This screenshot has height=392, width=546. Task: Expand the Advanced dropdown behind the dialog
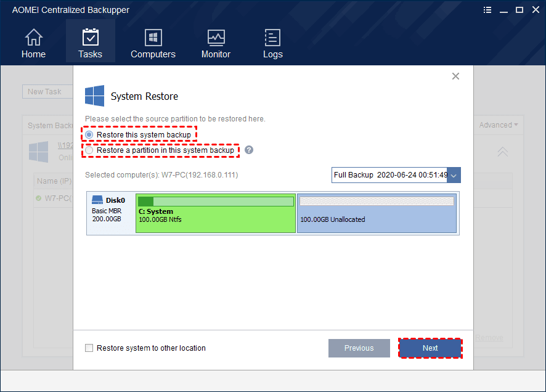[499, 125]
